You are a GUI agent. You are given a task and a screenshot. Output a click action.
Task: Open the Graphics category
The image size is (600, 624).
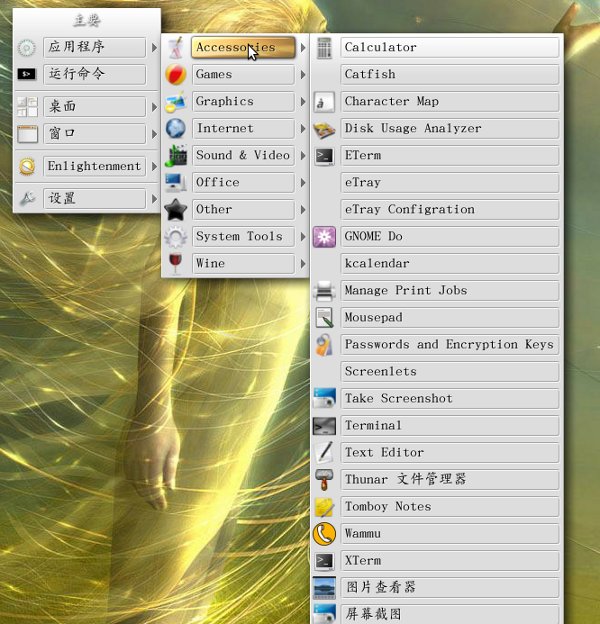click(x=243, y=102)
